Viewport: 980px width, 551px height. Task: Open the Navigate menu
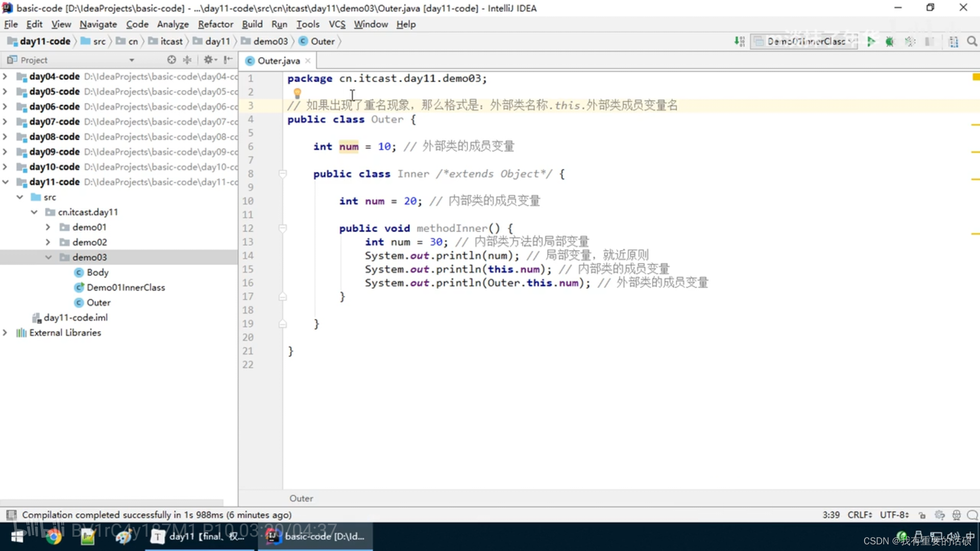click(98, 24)
